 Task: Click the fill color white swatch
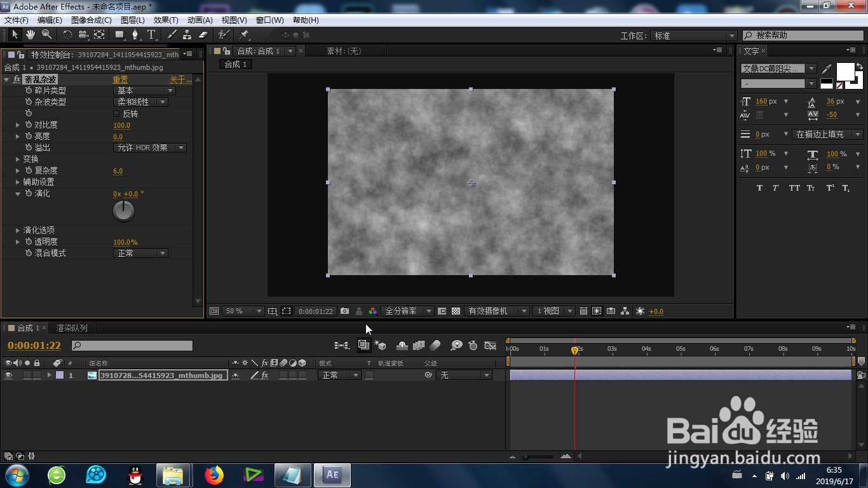point(845,72)
